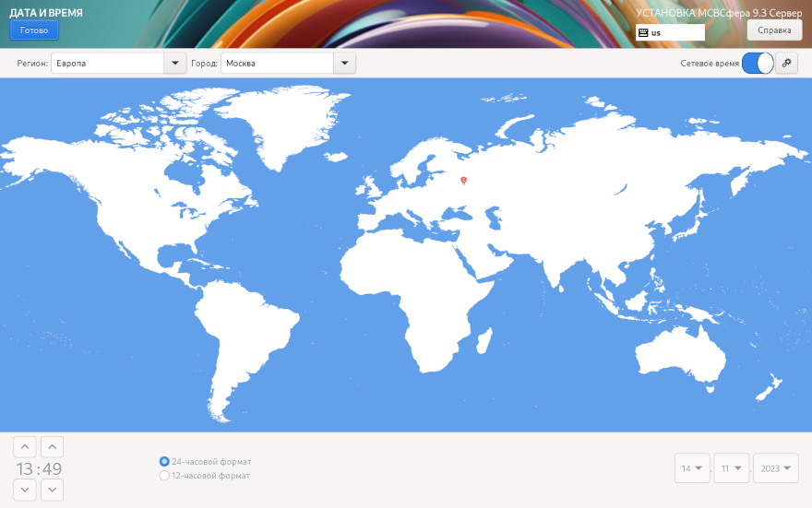This screenshot has height=508, width=812.
Task: Click the us keyboard layout indicator
Action: click(670, 32)
